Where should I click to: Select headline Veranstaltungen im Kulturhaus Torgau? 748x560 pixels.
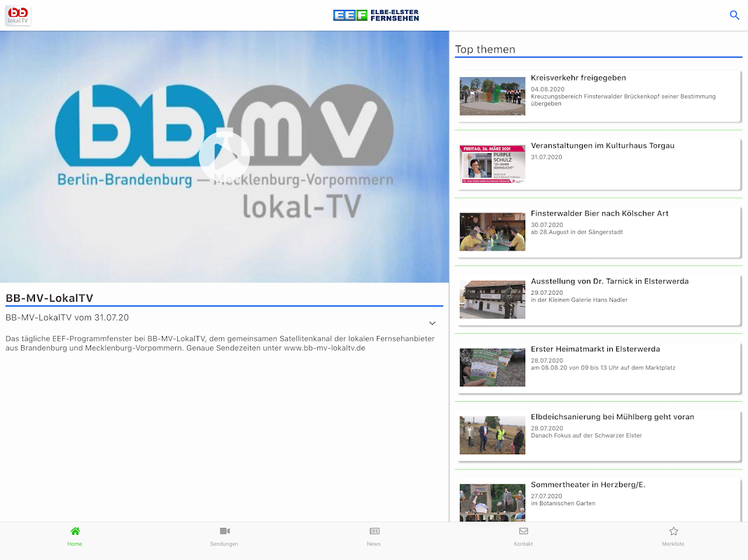point(602,146)
